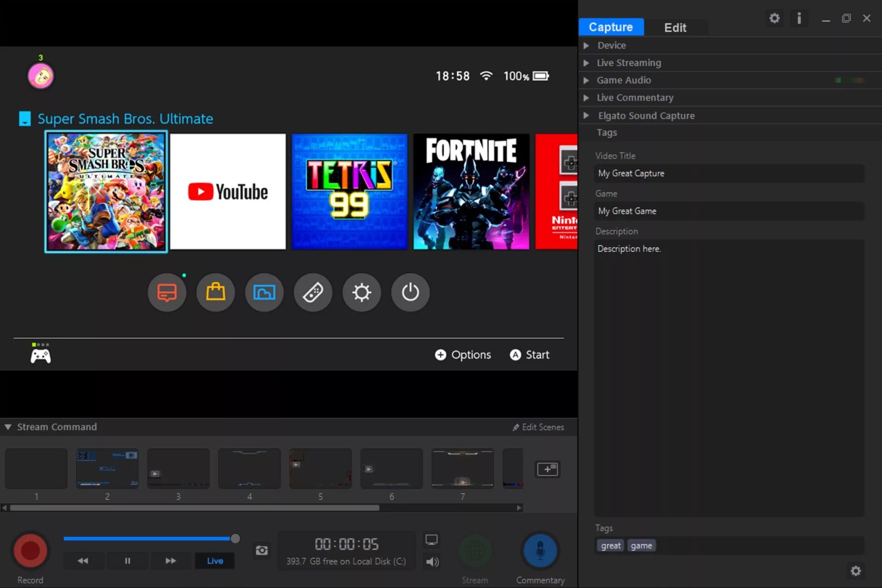Click the Game name input field
The width and height of the screenshot is (882, 588).
click(x=729, y=211)
